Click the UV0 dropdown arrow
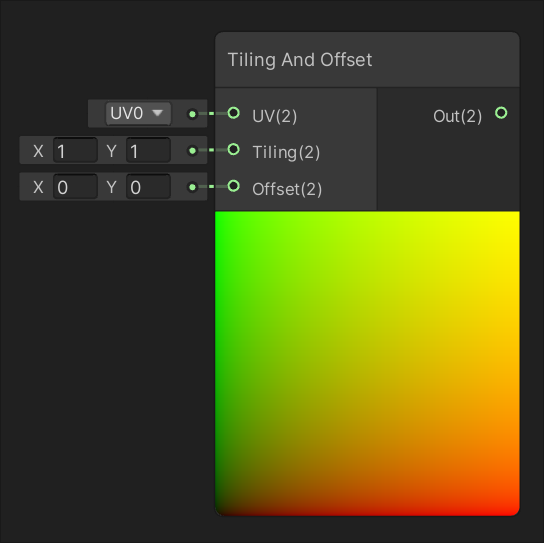This screenshot has height=543, width=544. 158,113
